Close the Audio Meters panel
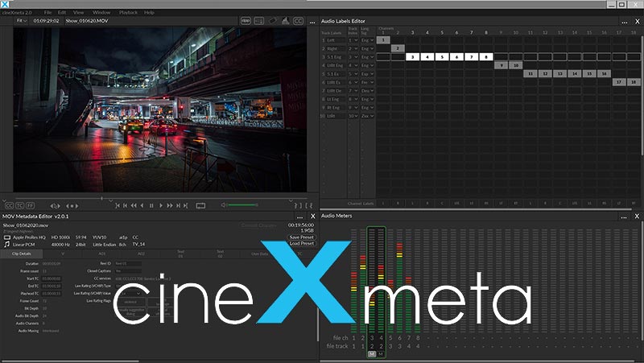Viewport: 644px width, 363px height. click(637, 216)
